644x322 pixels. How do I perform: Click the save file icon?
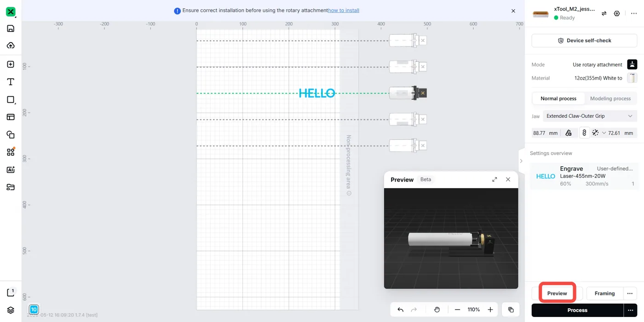coord(10,29)
